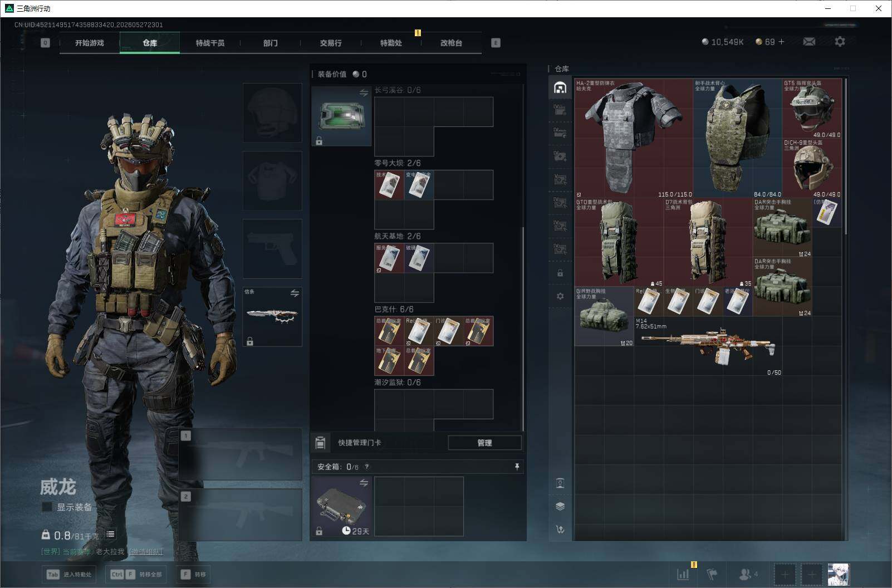Click the 零号大坝: 2/6 keycard heading
The image size is (892, 588).
point(398,163)
